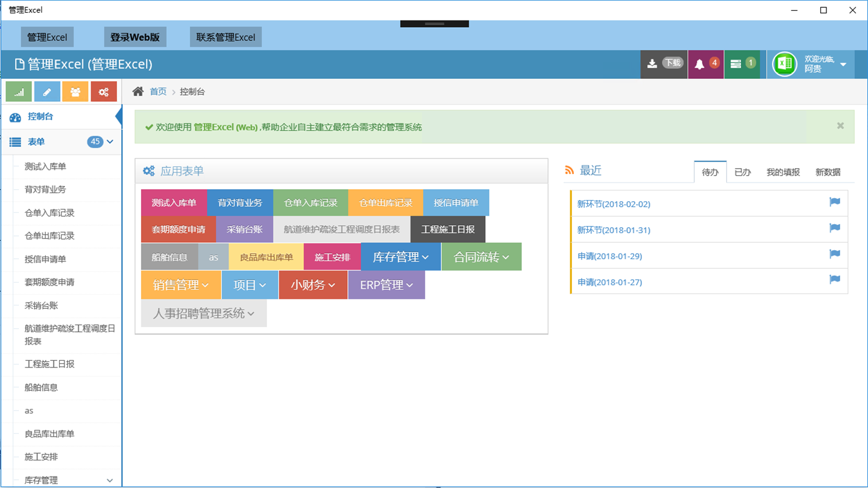Image resolution: width=868 pixels, height=488 pixels.
Task: Click the 仓单入库记录 tile
Action: 311,202
